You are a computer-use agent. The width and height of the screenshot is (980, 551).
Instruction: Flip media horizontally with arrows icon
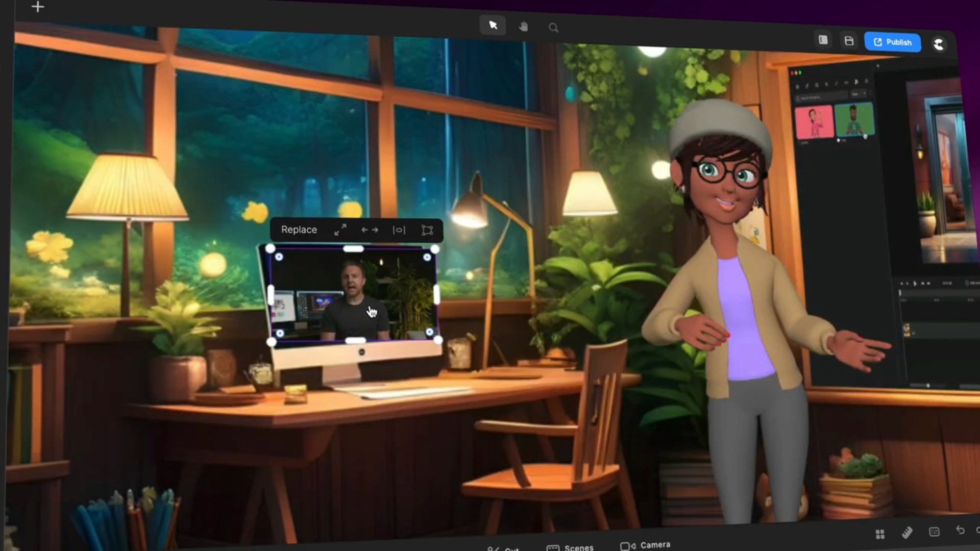[370, 230]
